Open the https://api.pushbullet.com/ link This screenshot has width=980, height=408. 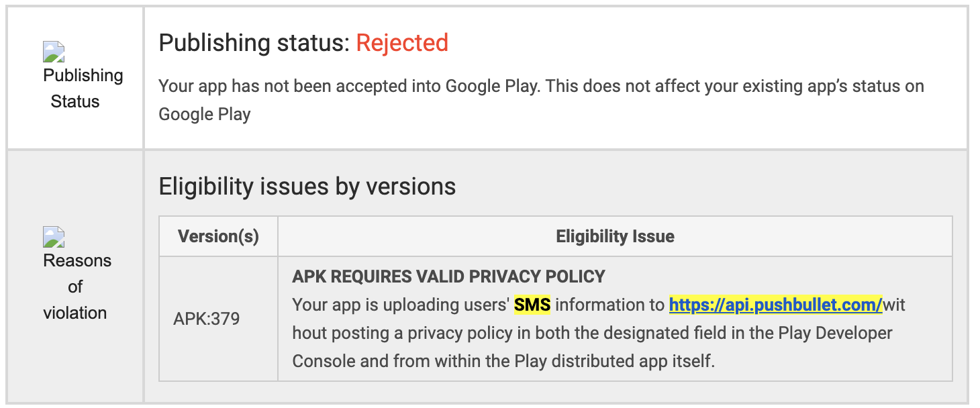click(776, 305)
